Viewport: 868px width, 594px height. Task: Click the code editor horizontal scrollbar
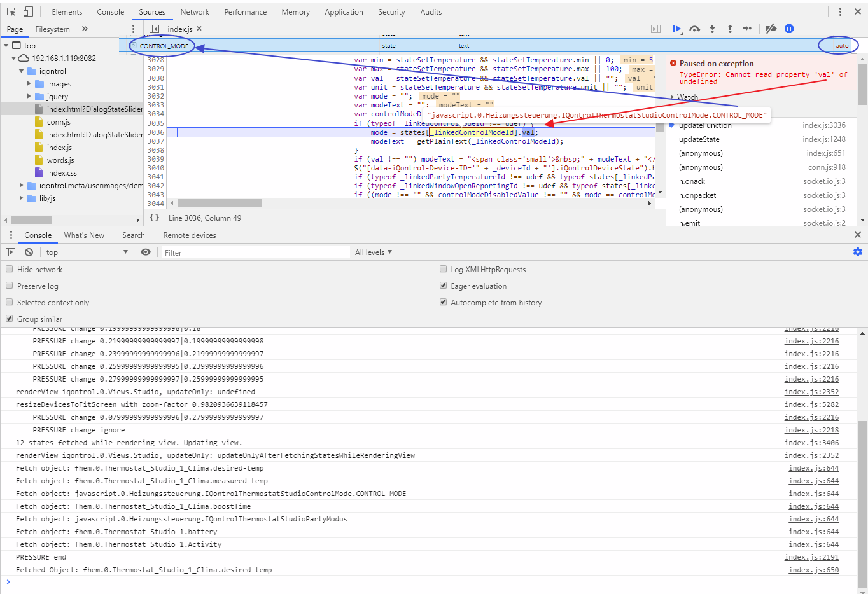[x=220, y=204]
